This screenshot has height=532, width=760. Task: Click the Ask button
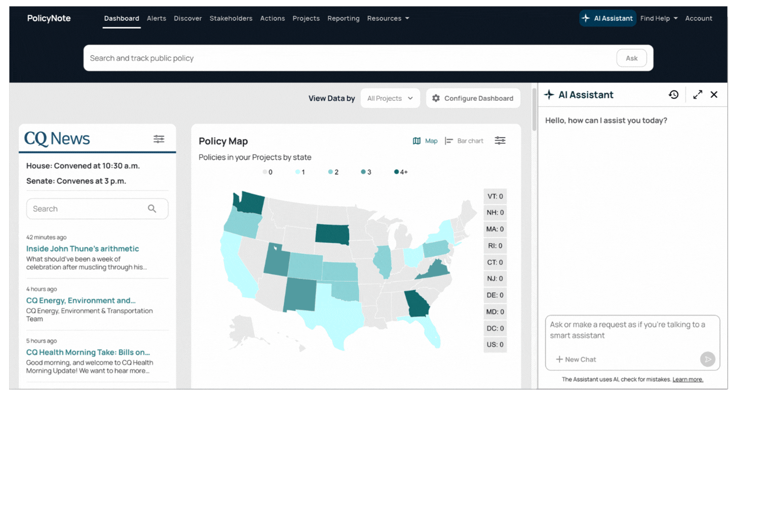coord(631,58)
